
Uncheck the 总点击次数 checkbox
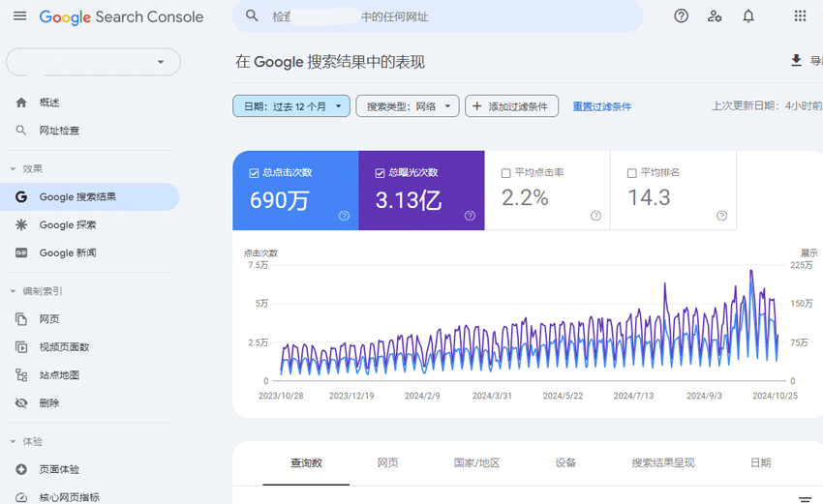point(254,173)
